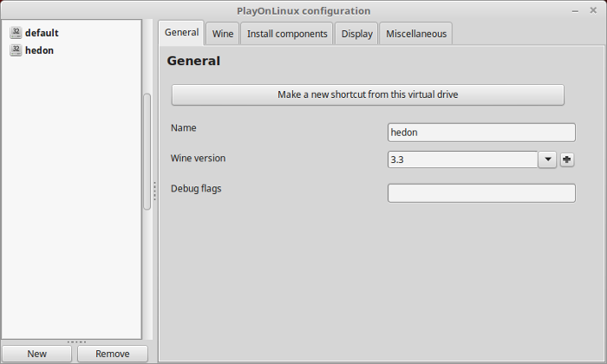Image resolution: width=607 pixels, height=364 pixels.
Task: Minimize the PlayOnLinux configuration window
Action: [575, 10]
